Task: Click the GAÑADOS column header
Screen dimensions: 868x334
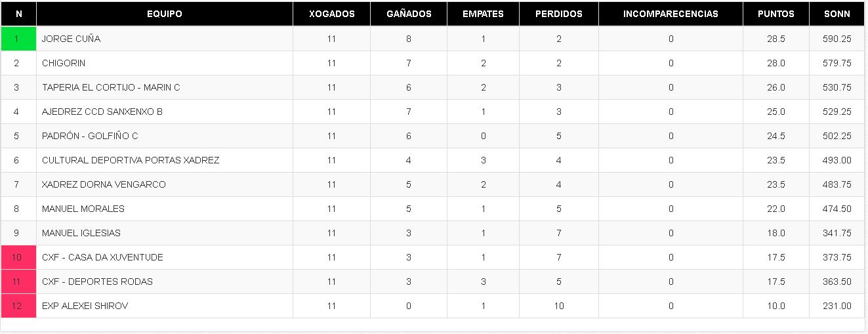Action: click(409, 14)
